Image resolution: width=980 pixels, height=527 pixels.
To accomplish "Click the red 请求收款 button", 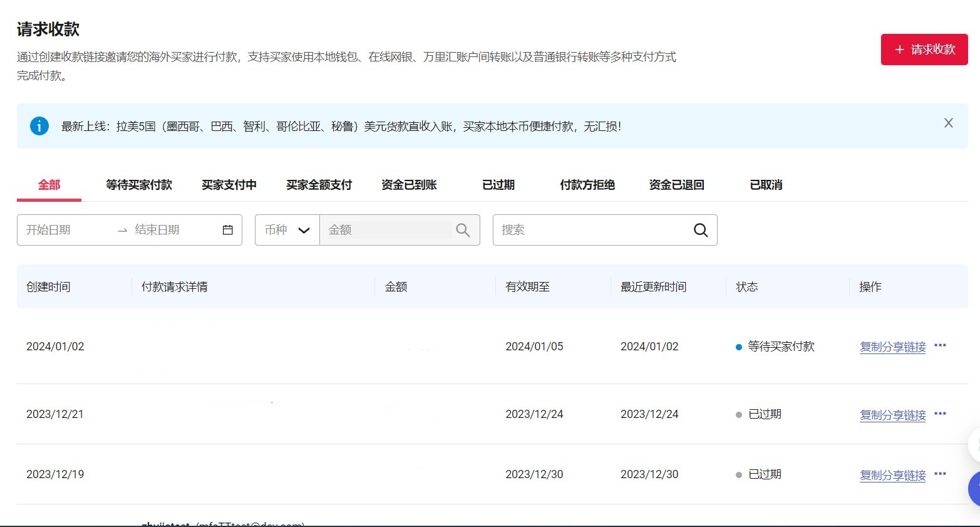I will pos(924,50).
